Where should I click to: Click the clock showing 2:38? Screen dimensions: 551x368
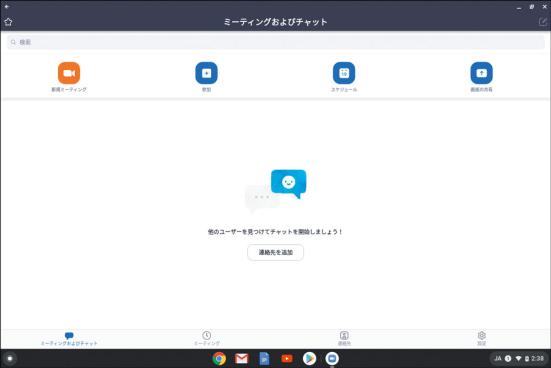pyautogui.click(x=538, y=359)
